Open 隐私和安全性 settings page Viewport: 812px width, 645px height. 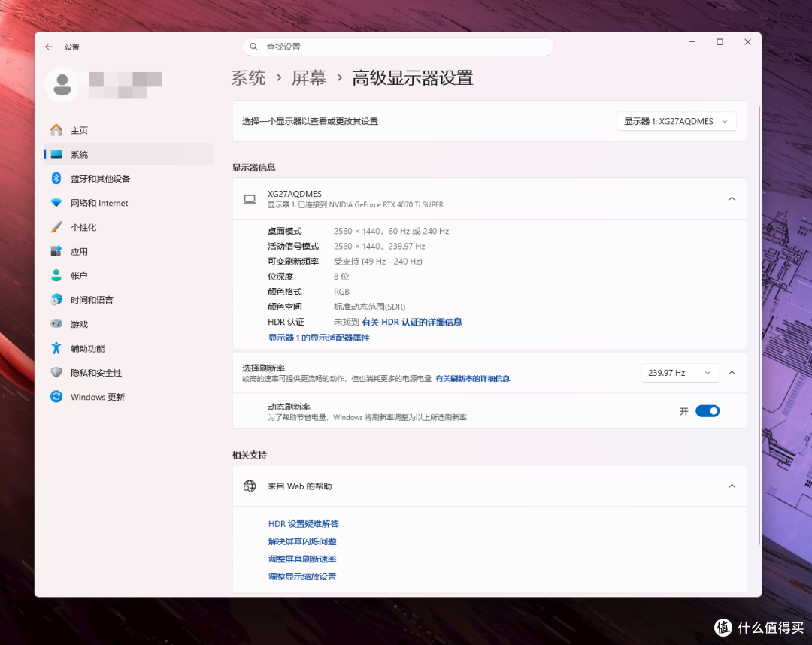[x=129, y=372]
